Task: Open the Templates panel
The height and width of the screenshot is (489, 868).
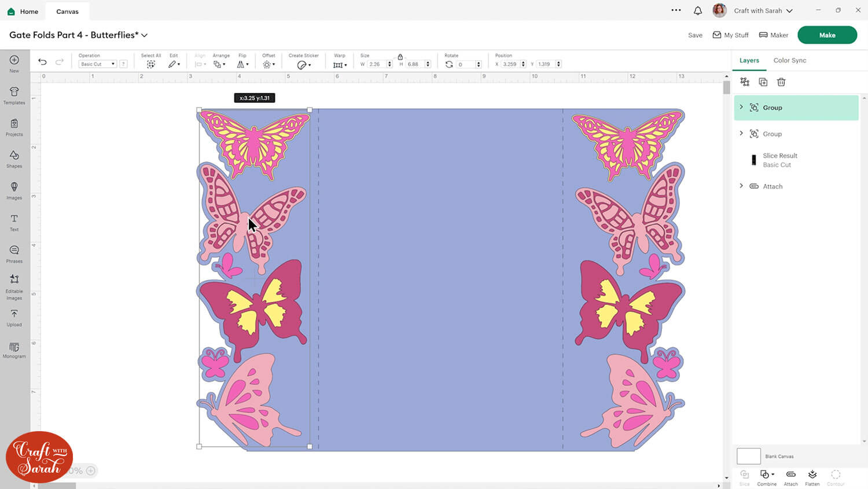Action: (14, 95)
